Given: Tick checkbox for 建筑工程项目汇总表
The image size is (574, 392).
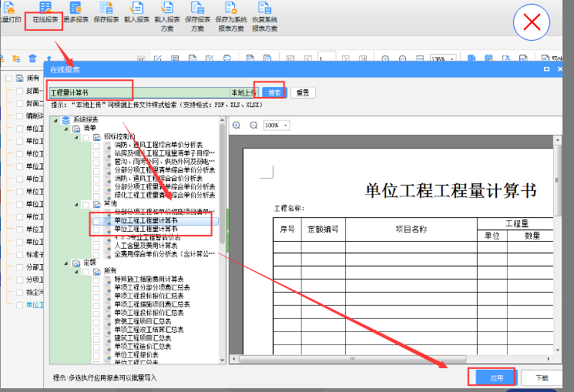Looking at the screenshot, I should pyautogui.click(x=96, y=339).
